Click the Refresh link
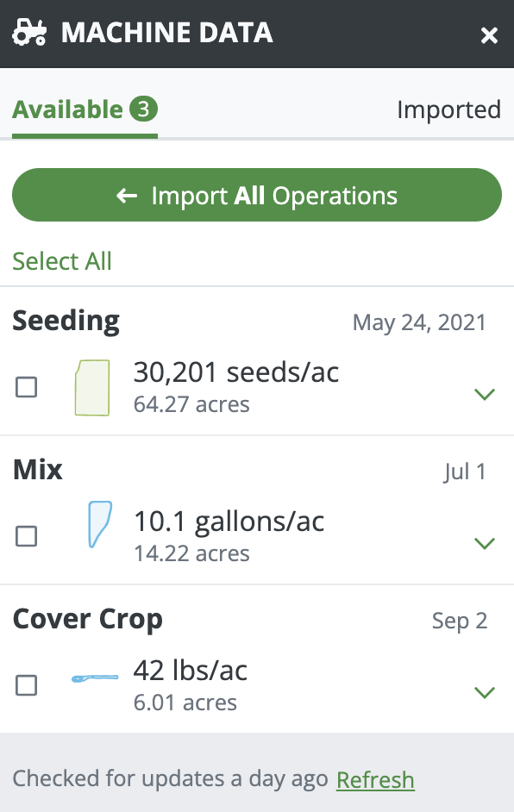Viewport: 514px width, 812px height. pos(375,779)
